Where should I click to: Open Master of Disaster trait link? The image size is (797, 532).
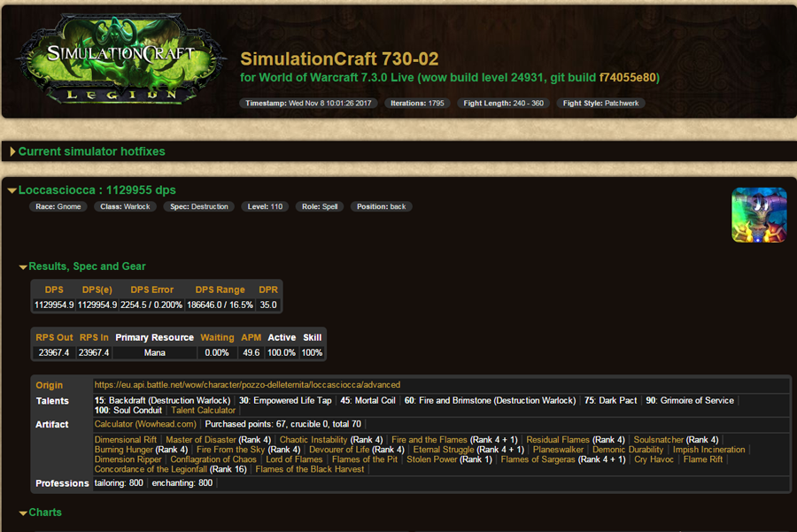pos(201,440)
